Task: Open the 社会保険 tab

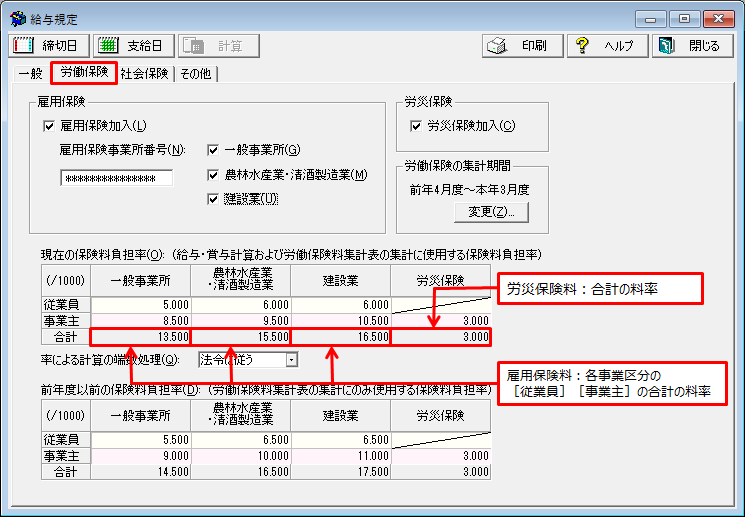Action: coord(144,74)
